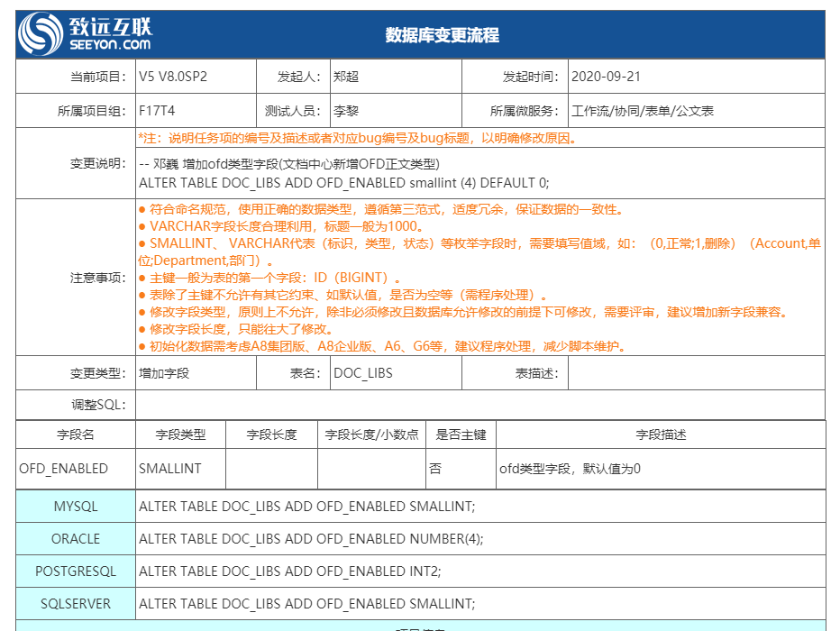Open the primary key cell showing 否
The height and width of the screenshot is (631, 840).
461,469
